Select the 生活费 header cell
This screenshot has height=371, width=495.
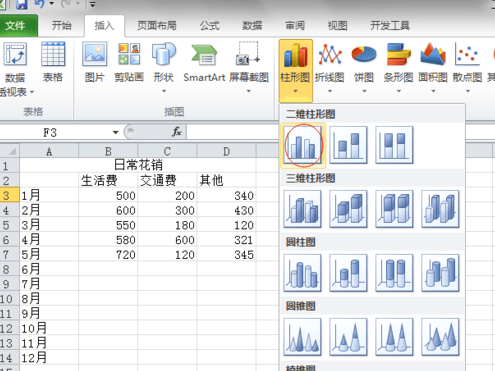coord(108,181)
